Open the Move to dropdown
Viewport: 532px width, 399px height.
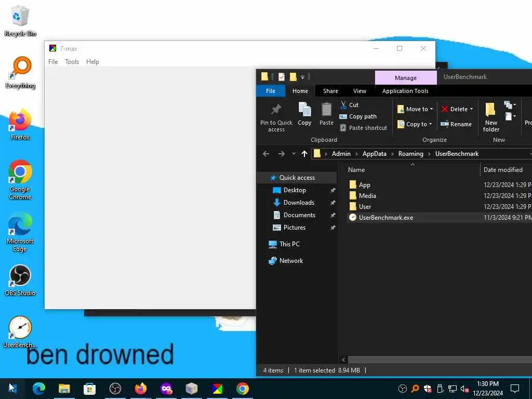pyautogui.click(x=415, y=109)
